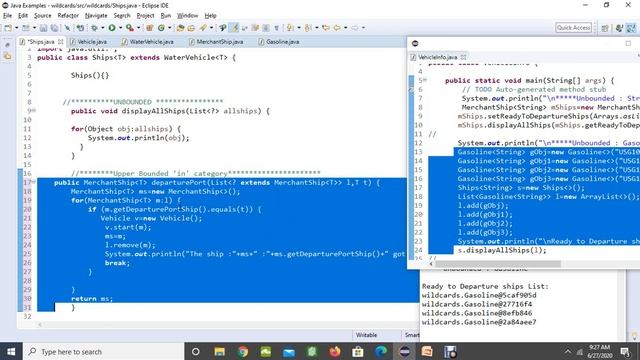
Task: Collapse departurePort fold marker at line 17
Action: pyautogui.click(x=34, y=182)
